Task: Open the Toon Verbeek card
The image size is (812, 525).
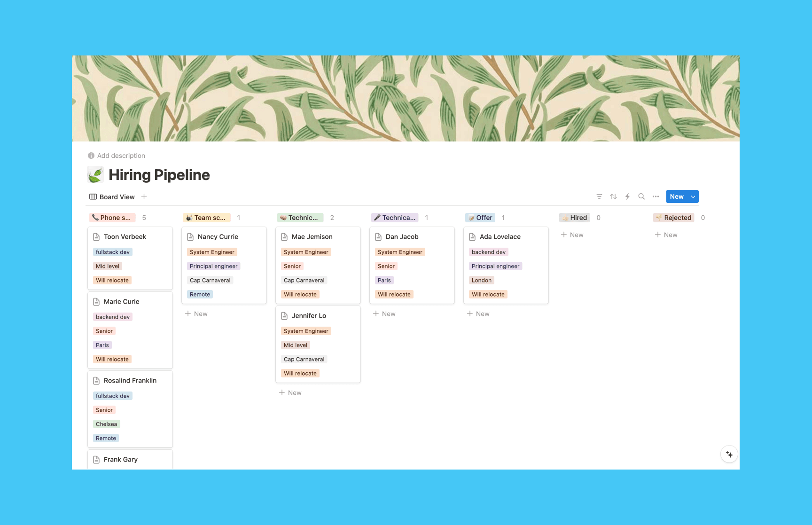Action: point(130,258)
